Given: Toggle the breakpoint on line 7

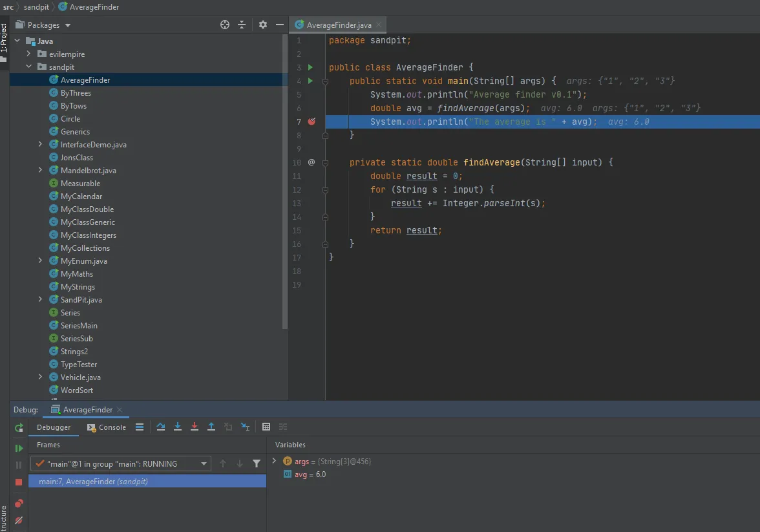Looking at the screenshot, I should click(x=311, y=122).
